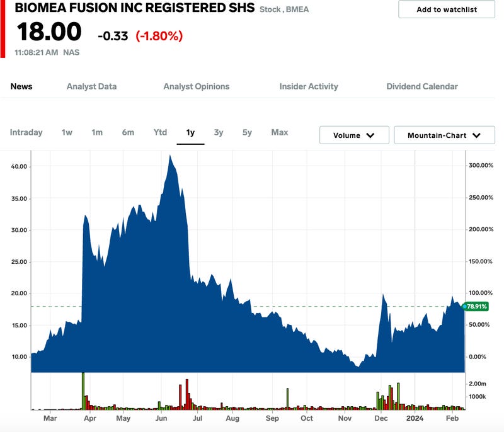Click the tall green April volume bar
This screenshot has width=504, height=432.
(83, 390)
